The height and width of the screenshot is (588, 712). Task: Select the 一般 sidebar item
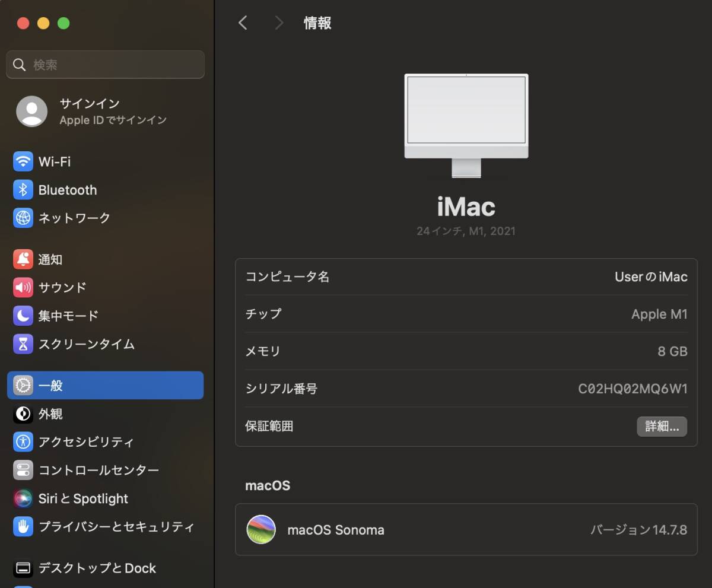tap(105, 386)
